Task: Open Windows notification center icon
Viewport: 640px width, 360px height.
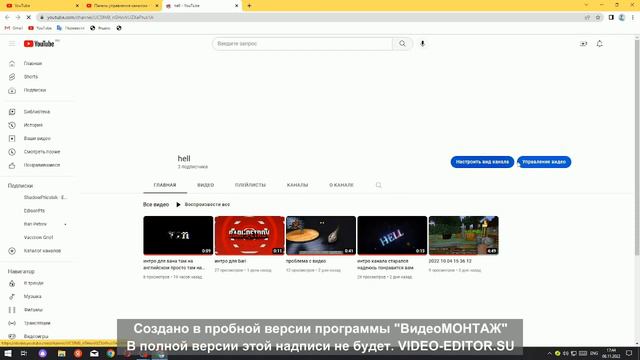Action: (629, 353)
